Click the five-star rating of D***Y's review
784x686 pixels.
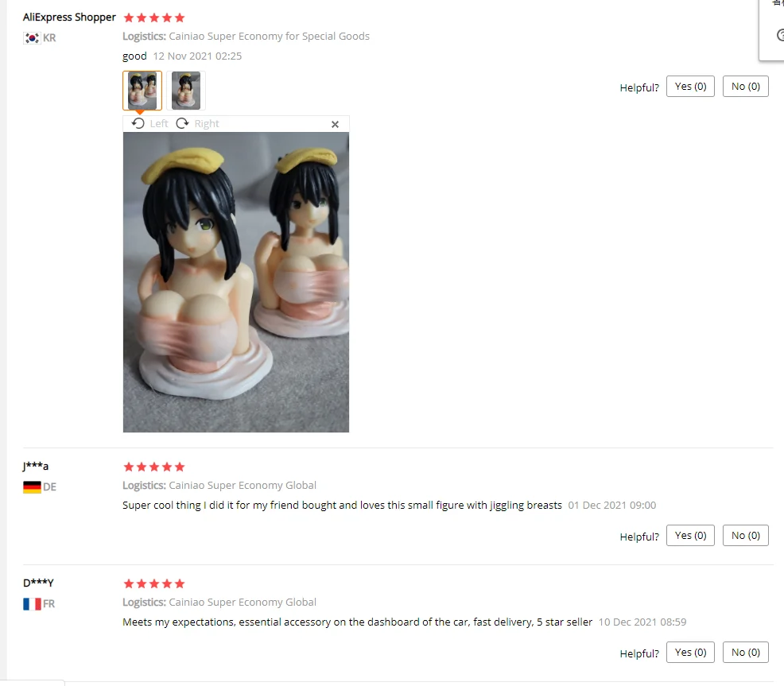(154, 583)
